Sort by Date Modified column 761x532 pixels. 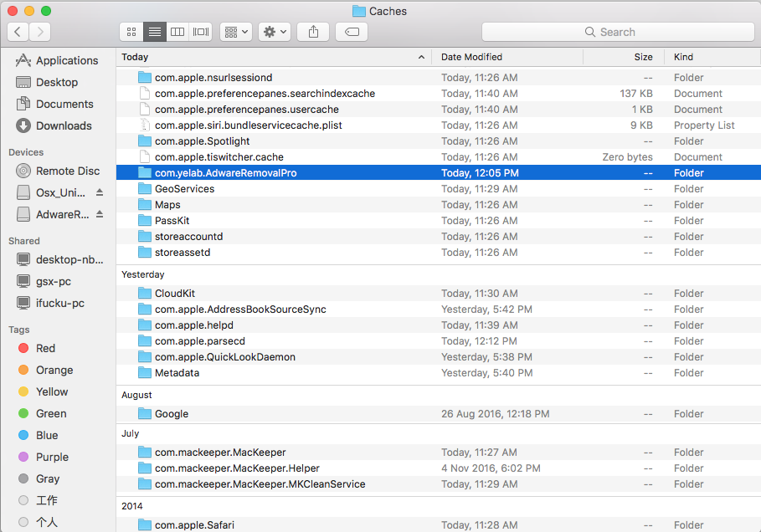coord(472,57)
